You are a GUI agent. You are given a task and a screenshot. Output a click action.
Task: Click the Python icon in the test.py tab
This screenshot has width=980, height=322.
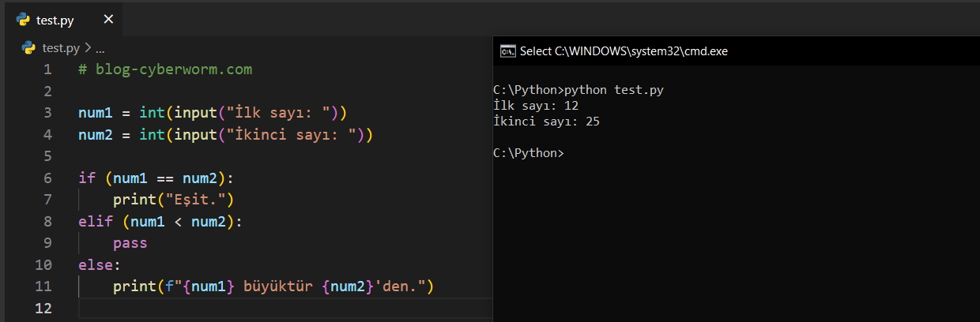pos(23,20)
